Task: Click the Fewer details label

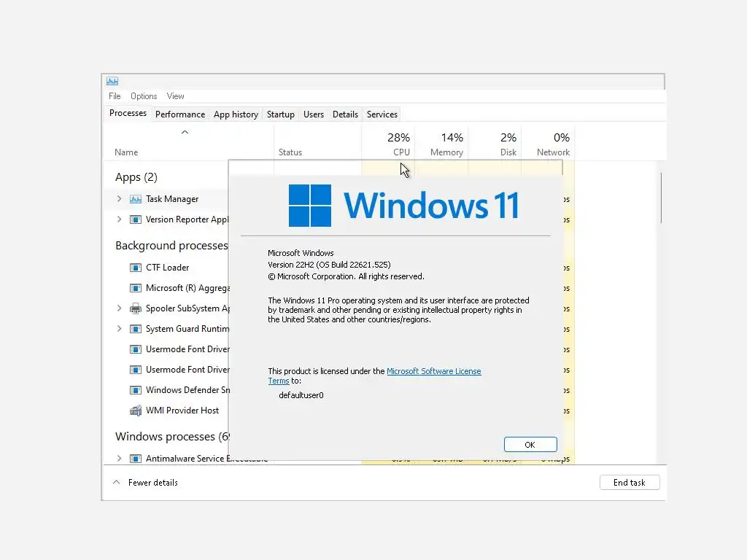Action: [x=153, y=483]
